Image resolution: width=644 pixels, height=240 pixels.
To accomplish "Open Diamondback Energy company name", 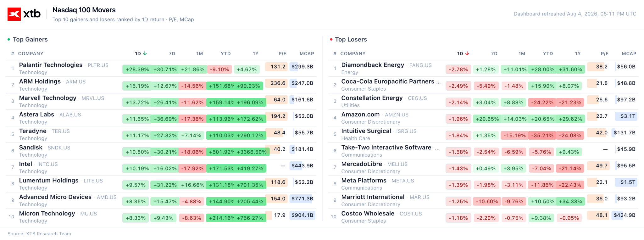I will 373,65.
